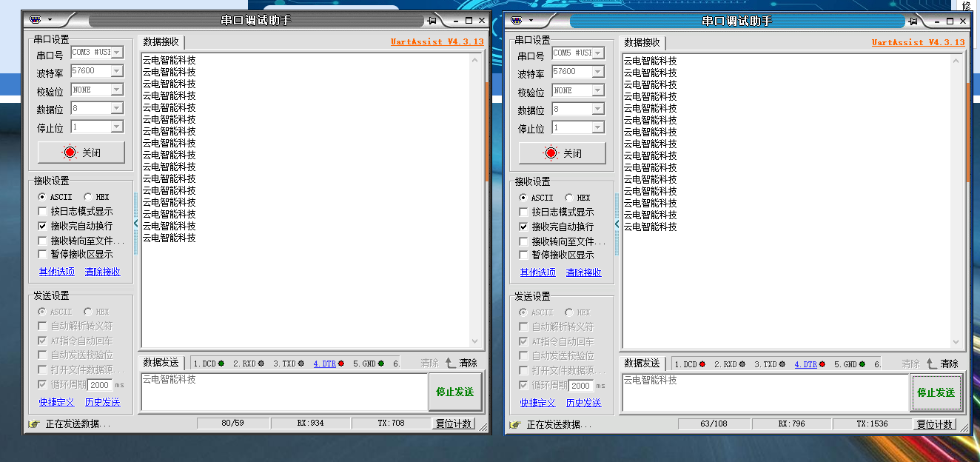Enable redirect received data to file in COM3 window
This screenshot has width=980, height=462.
(x=42, y=241)
